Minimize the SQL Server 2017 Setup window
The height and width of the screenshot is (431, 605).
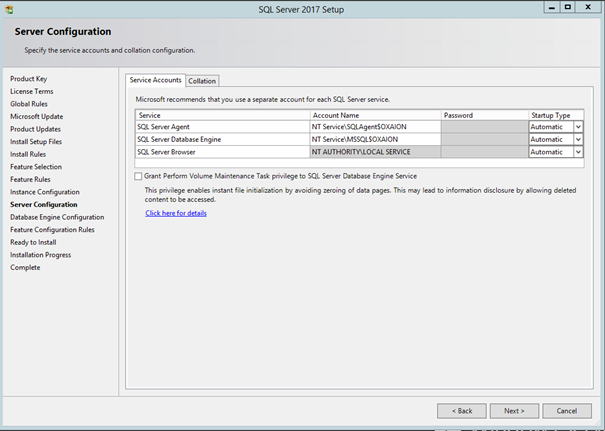[x=552, y=7]
